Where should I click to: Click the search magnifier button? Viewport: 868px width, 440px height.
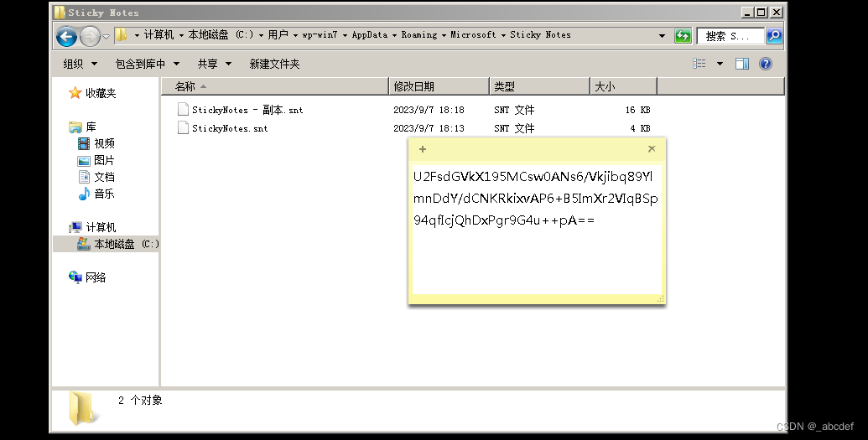pyautogui.click(x=774, y=36)
